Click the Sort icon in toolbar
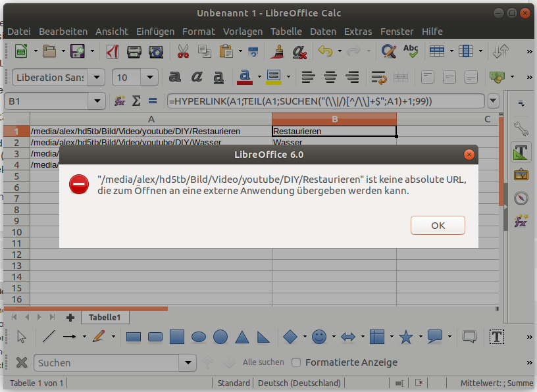The height and width of the screenshot is (392, 537). [500, 51]
